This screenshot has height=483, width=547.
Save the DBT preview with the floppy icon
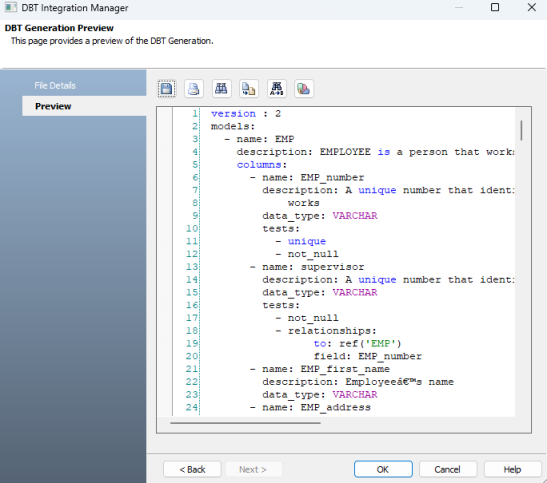click(x=166, y=89)
